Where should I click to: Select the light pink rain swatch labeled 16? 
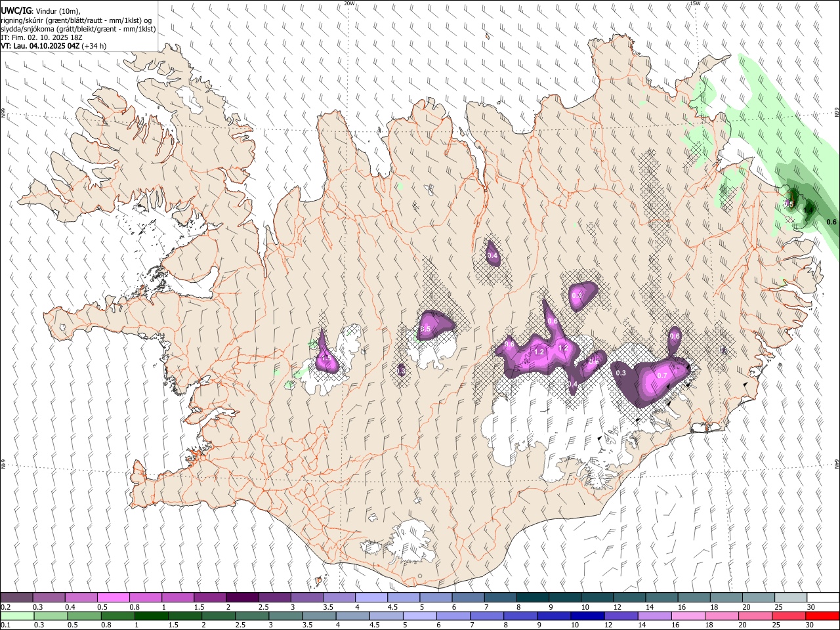pyautogui.click(x=688, y=616)
